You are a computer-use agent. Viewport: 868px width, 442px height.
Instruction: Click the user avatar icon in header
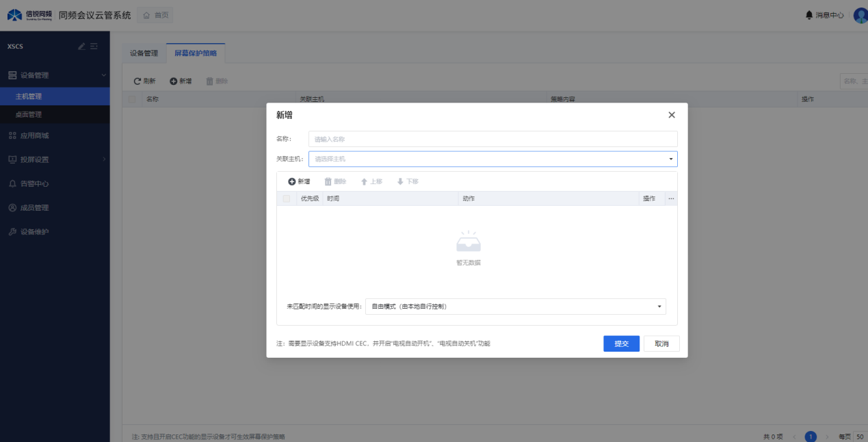(x=860, y=15)
